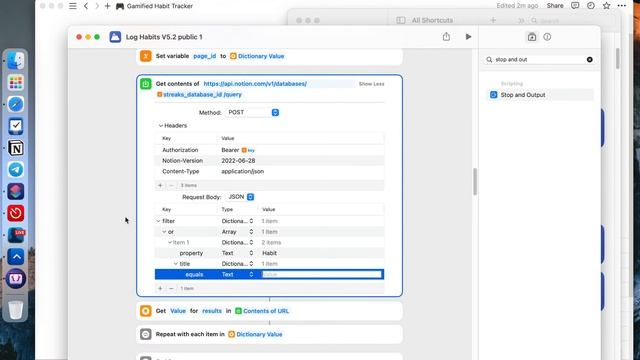This screenshot has width=640, height=360.
Task: Add a new request body item
Action: tap(160, 288)
